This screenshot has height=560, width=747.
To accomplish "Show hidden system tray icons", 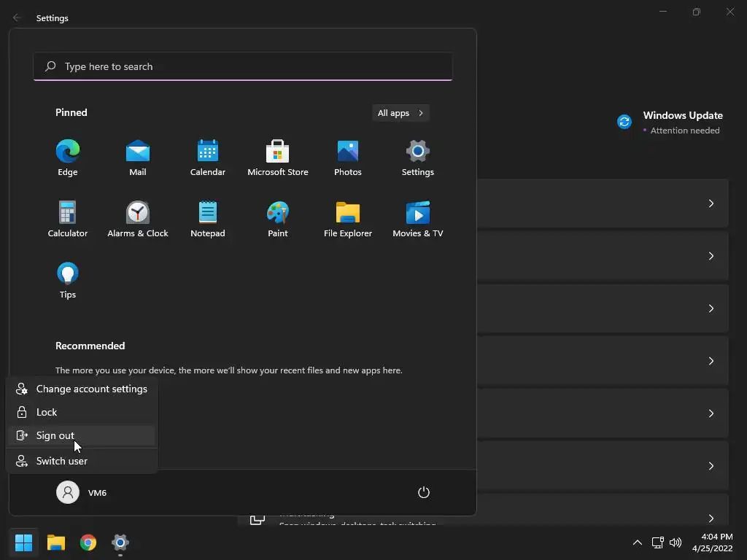I will 637,542.
